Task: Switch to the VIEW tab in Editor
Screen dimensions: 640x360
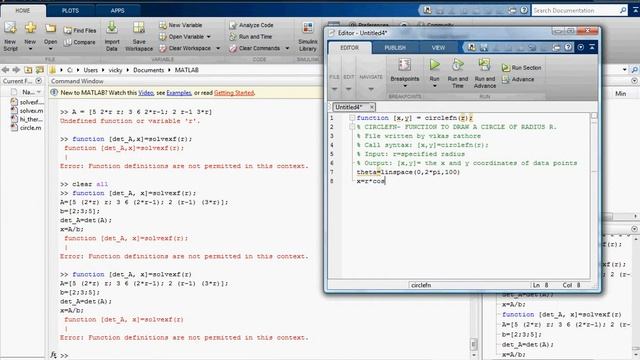Action: pos(438,48)
